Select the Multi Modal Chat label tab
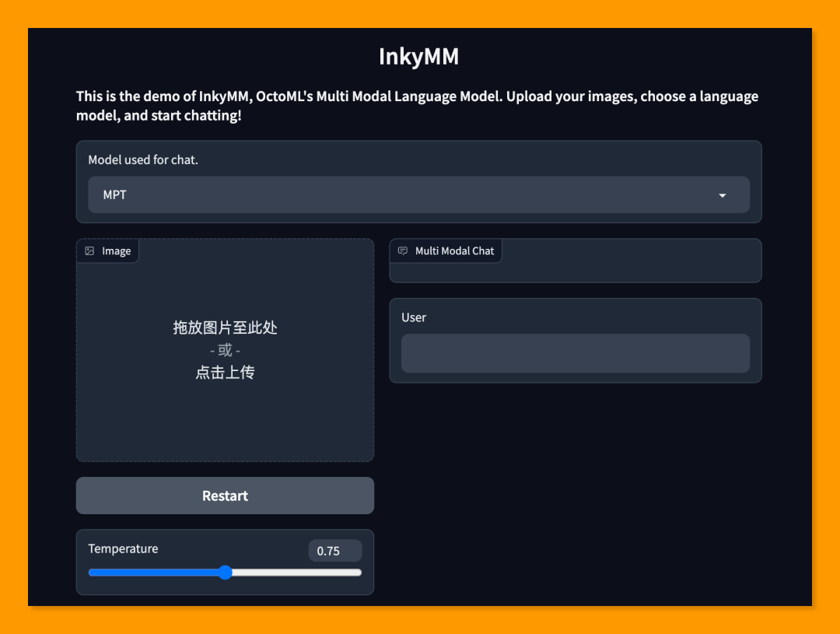840x634 pixels. (446, 250)
